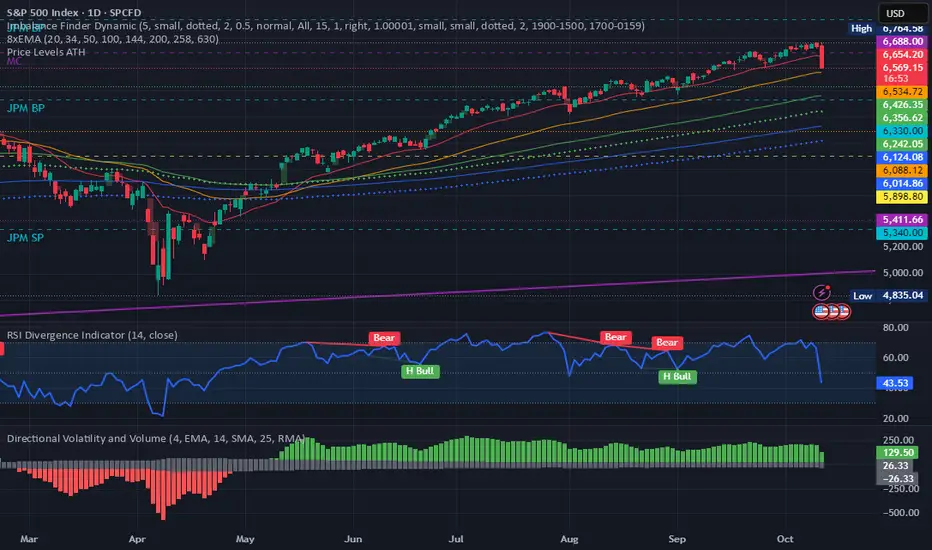Click the Bear divergence label near June
932x550 pixels.
click(x=384, y=338)
